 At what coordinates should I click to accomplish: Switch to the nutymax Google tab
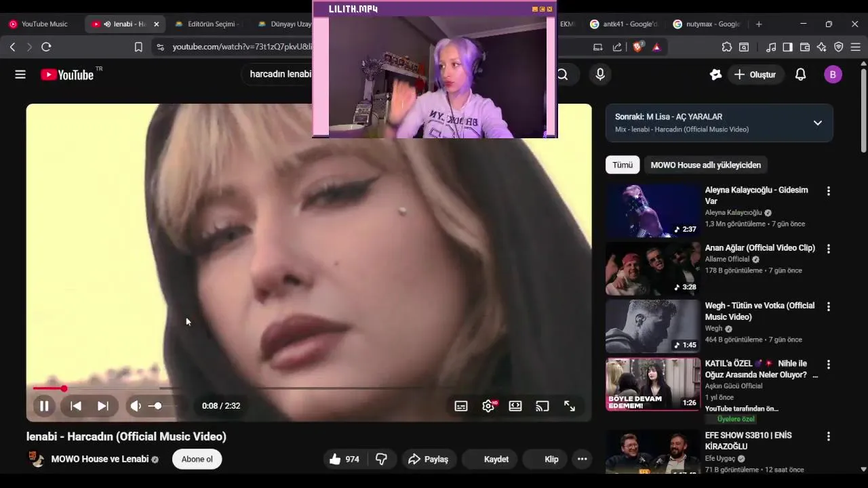(x=707, y=24)
